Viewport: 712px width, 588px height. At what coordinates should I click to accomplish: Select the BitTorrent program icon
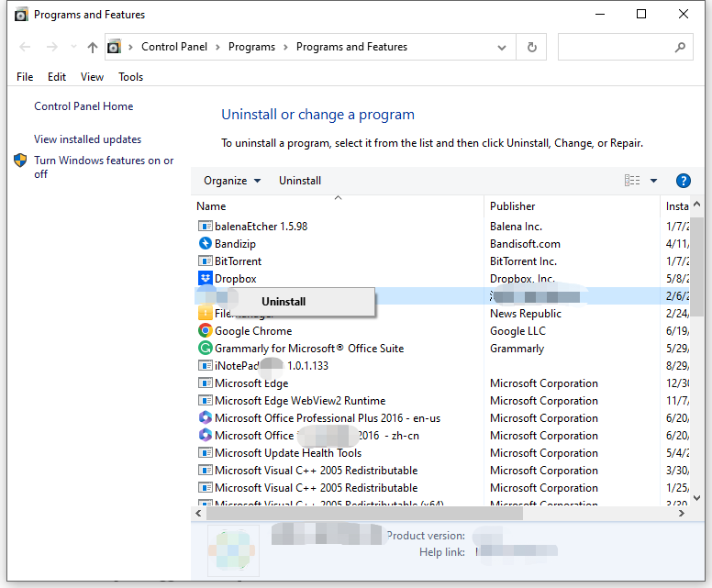(x=206, y=261)
